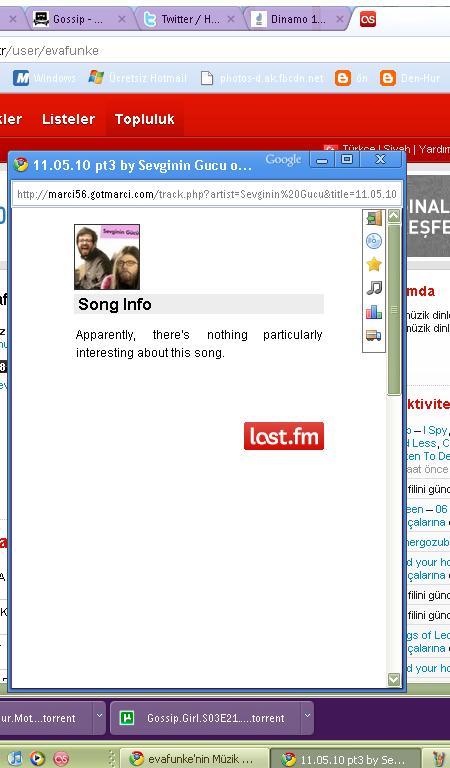Open the ur.Mot...torrent download item
Screen dimensions: 450x768
(46, 718)
